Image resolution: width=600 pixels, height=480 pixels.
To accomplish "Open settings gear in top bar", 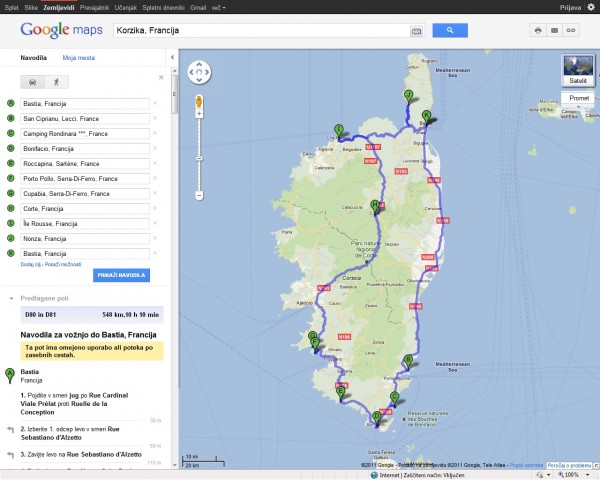I will (x=589, y=6).
